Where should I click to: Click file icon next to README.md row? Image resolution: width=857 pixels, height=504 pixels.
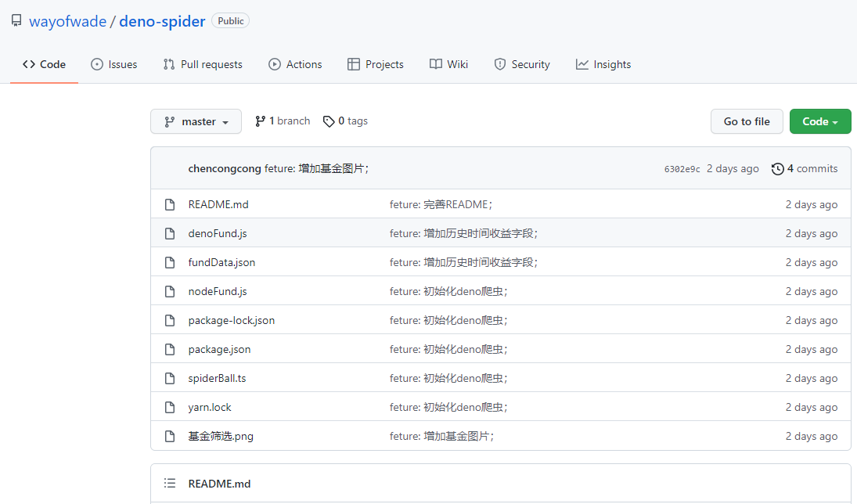[x=170, y=204]
